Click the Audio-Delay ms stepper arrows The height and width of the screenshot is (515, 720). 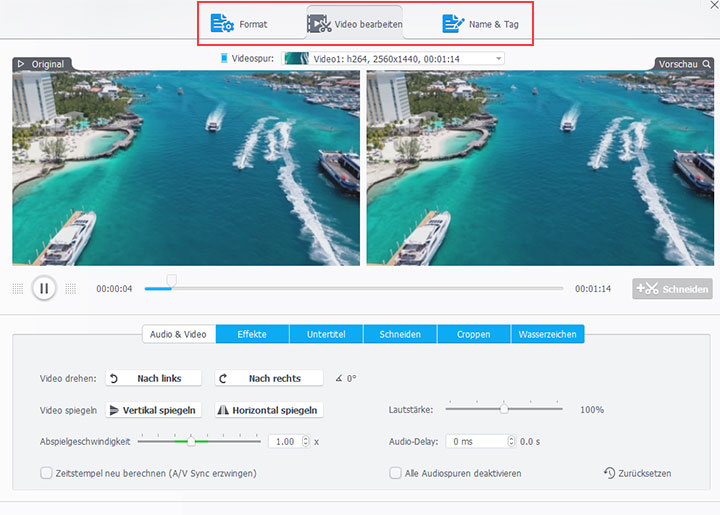tap(512, 441)
